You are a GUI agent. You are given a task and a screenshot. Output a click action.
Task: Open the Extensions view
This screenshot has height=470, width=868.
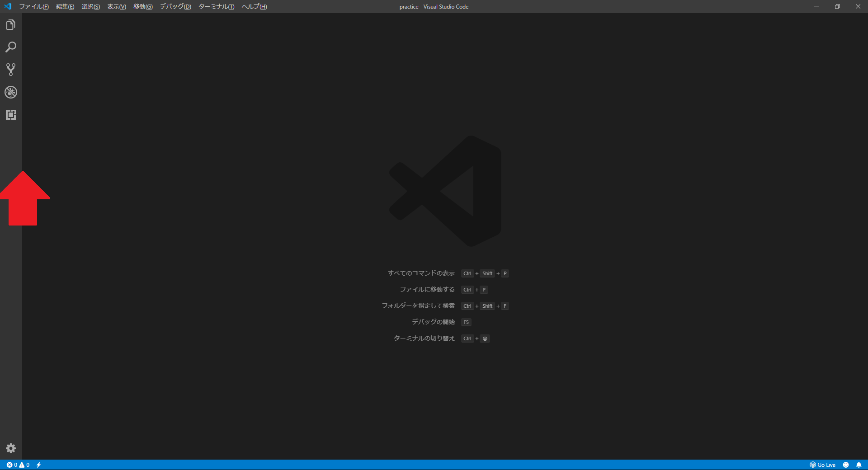coord(11,115)
